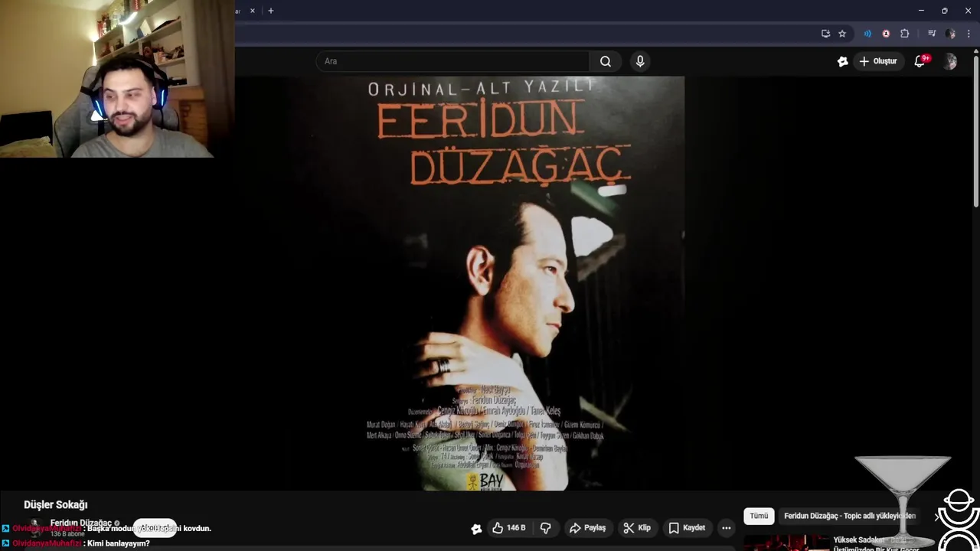Click the Feridun Düzağaç album cover video

pos(496,283)
